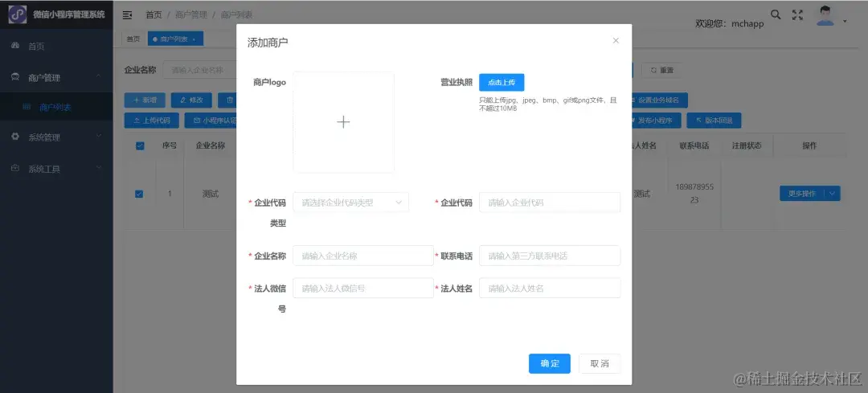Click the 注册状态 column header

pos(747,145)
